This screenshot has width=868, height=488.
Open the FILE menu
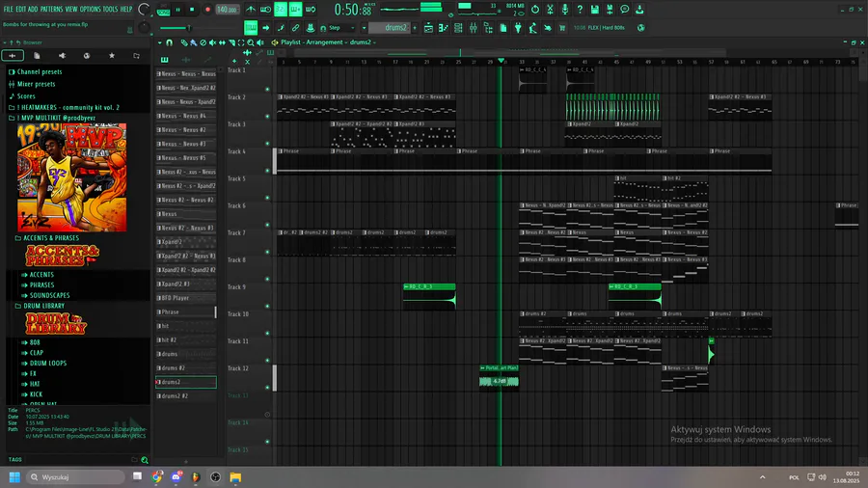click(8, 10)
